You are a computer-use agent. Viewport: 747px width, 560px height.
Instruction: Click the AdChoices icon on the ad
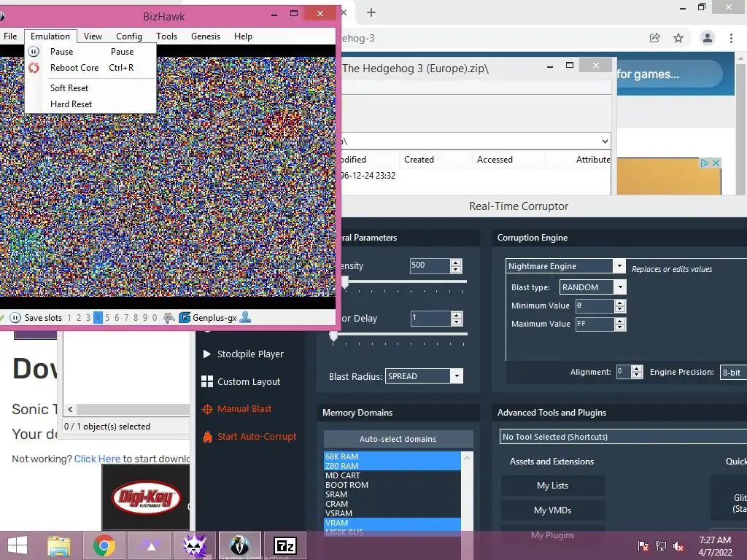704,163
